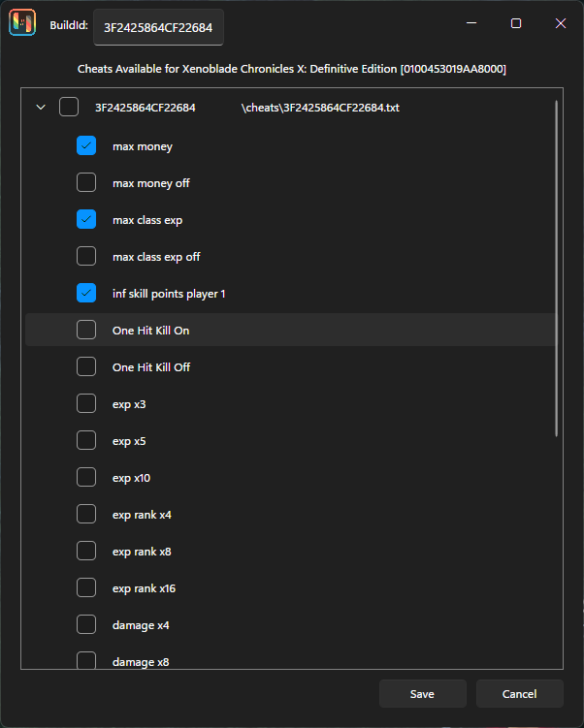Close the cheat manager window
The height and width of the screenshot is (728, 584).
click(x=561, y=23)
